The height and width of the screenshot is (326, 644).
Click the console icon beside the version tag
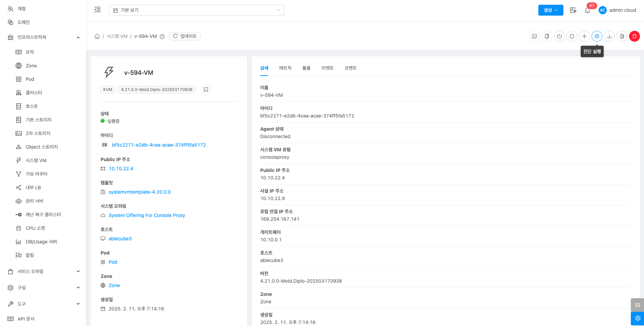[206, 90]
